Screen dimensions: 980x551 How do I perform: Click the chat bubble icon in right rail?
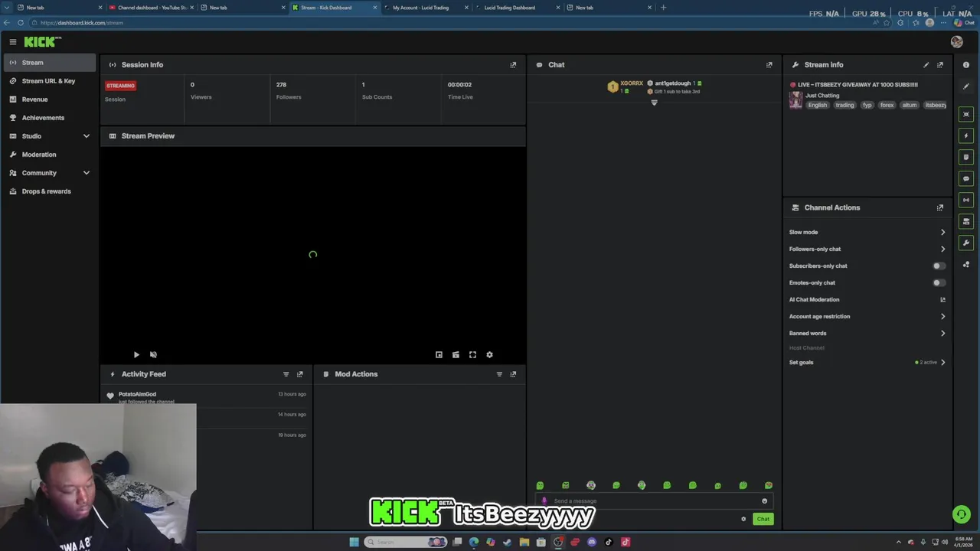966,178
